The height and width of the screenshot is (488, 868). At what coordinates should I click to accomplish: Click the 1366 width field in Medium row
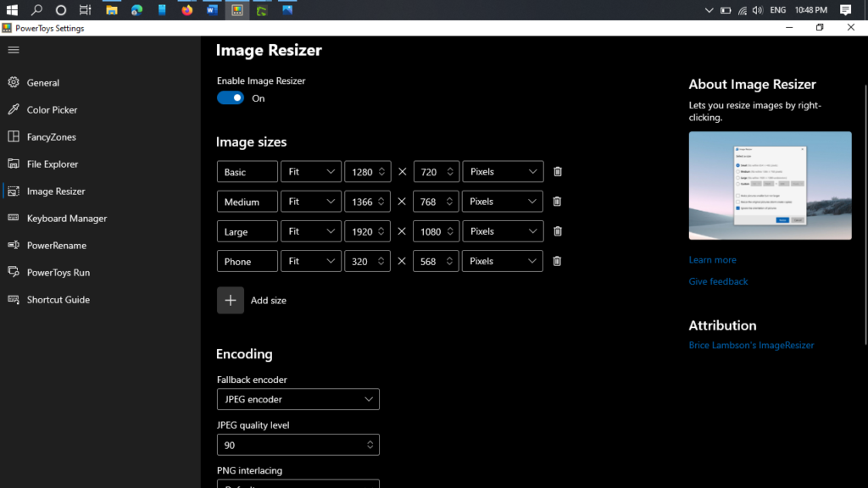[368, 202]
